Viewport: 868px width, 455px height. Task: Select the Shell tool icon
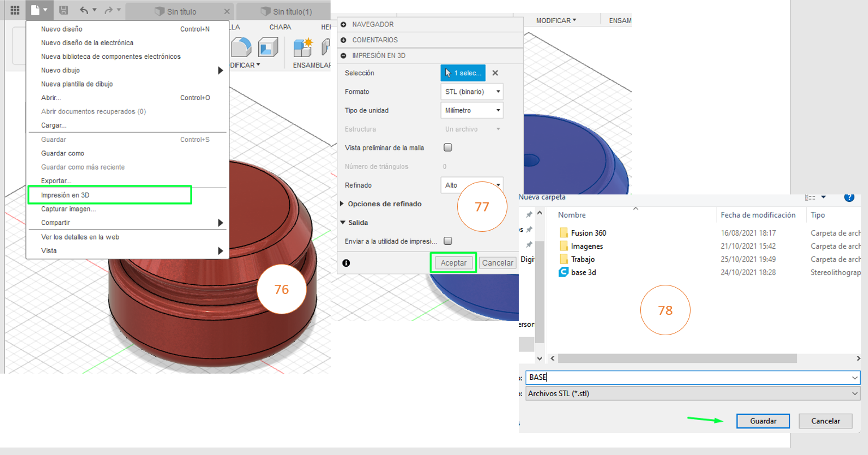[268, 47]
